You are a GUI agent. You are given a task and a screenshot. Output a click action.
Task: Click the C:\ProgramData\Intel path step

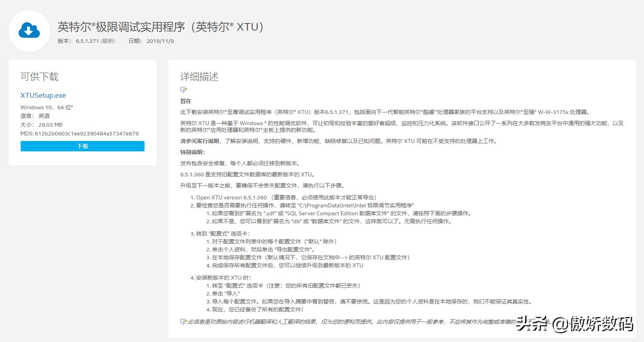pyautogui.click(x=302, y=205)
